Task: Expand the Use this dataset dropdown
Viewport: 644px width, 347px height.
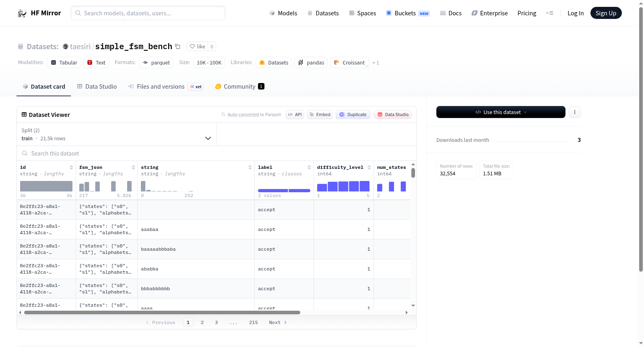Action: click(x=501, y=112)
